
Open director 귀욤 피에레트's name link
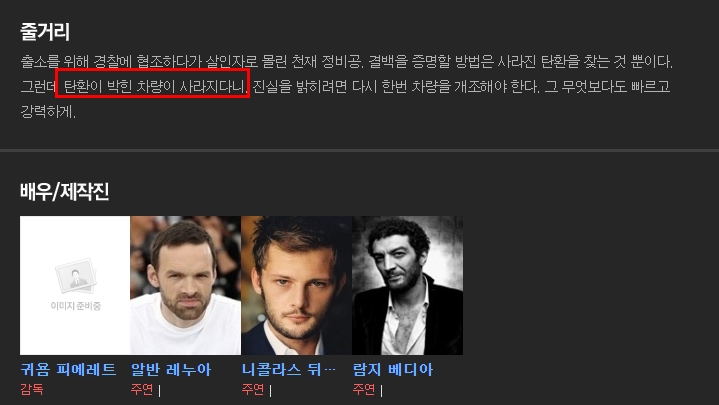(68, 370)
